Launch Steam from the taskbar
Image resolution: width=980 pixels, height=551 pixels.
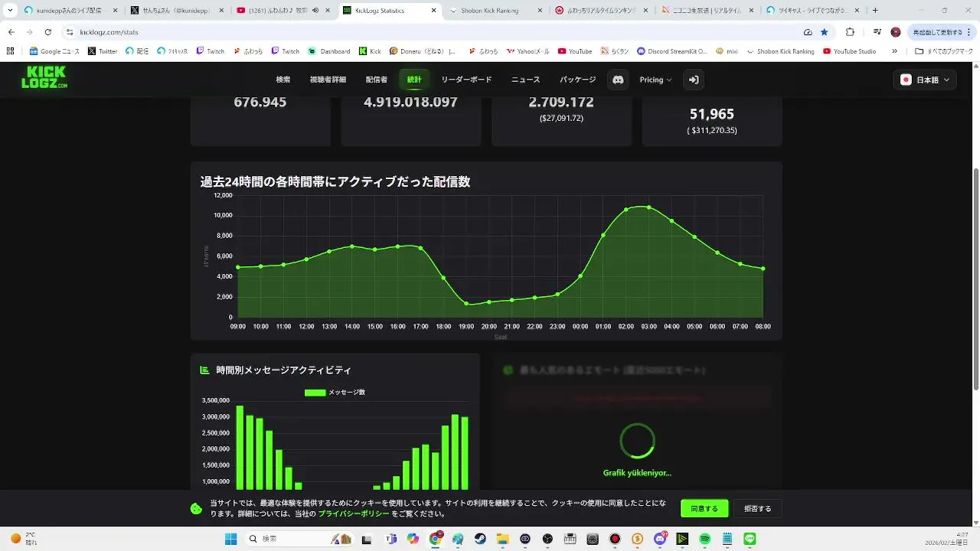(480, 539)
